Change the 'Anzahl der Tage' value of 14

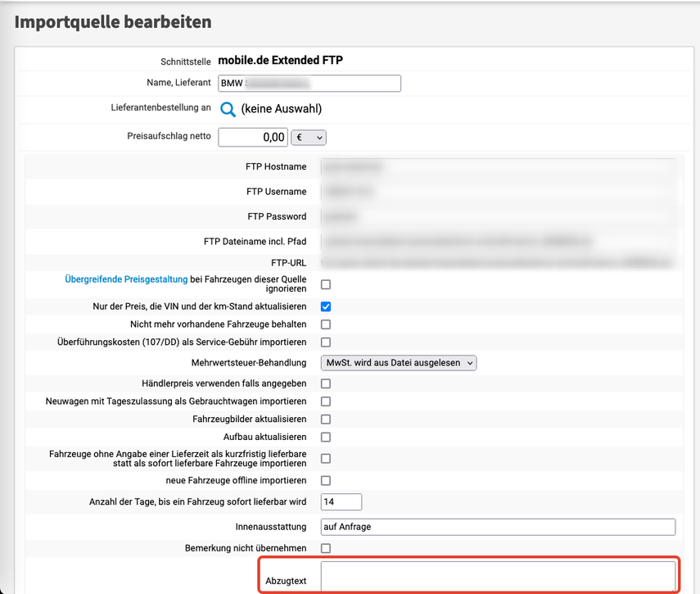[x=341, y=501]
